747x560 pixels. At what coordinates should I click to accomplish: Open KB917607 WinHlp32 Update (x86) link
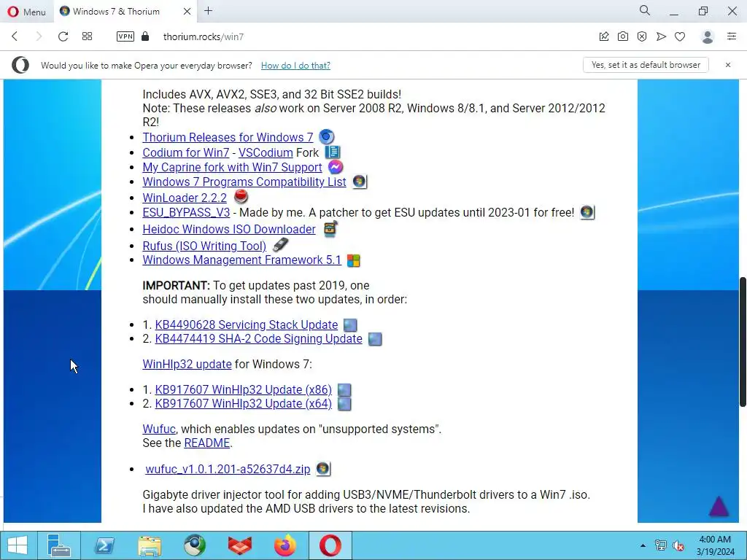coord(244,389)
